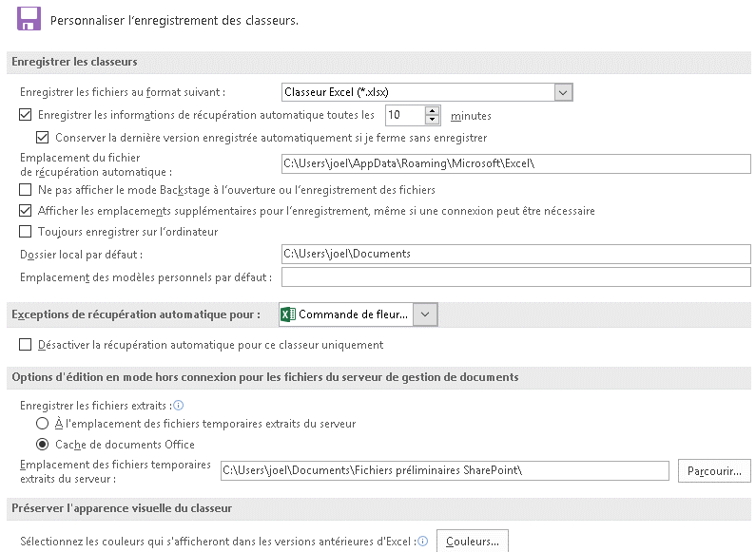Click the personal templates default location field
Screen dimensions: 756x552
(516, 277)
